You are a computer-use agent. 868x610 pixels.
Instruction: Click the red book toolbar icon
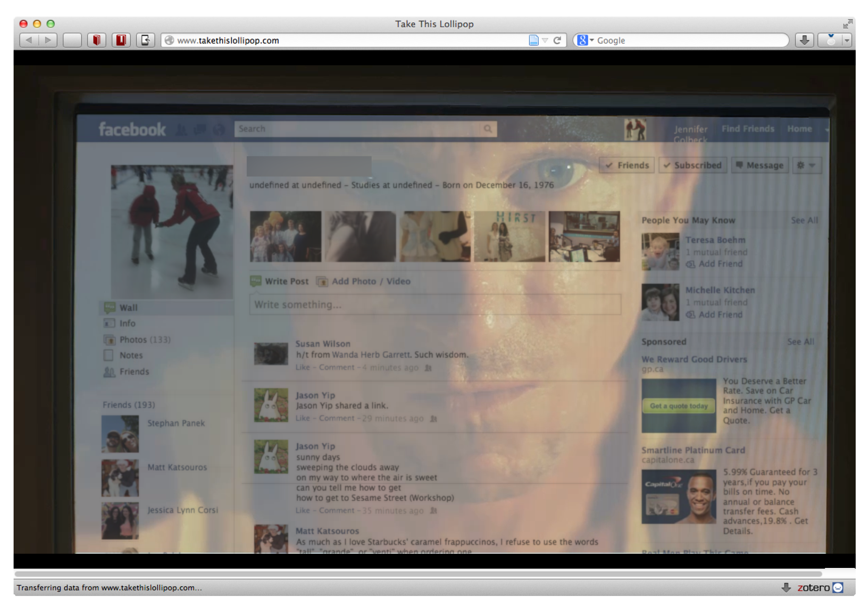[x=97, y=40]
